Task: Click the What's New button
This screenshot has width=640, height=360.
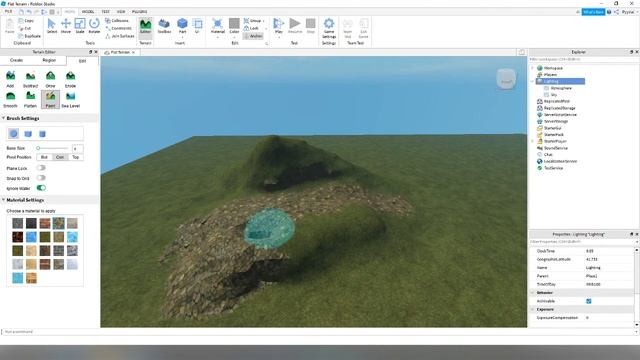Action: 593,12
